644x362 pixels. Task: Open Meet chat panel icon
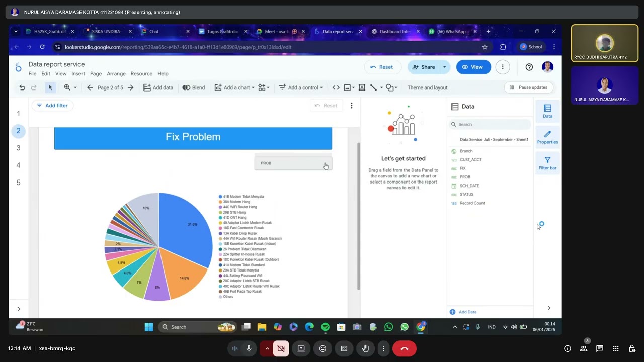click(x=600, y=348)
